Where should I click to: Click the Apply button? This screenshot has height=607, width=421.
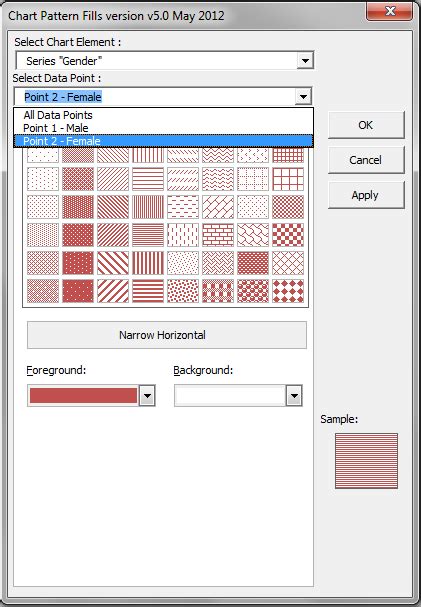[366, 195]
